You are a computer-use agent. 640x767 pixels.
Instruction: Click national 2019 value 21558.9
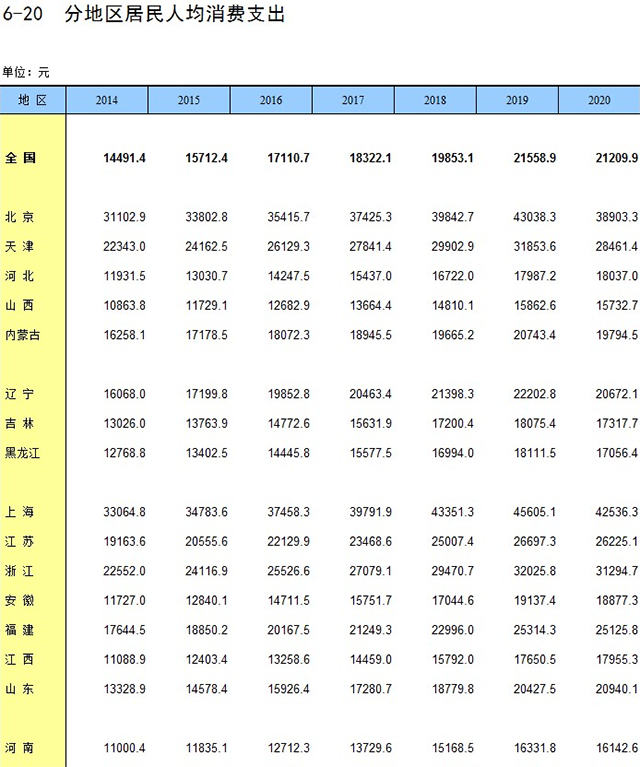pyautogui.click(x=534, y=158)
